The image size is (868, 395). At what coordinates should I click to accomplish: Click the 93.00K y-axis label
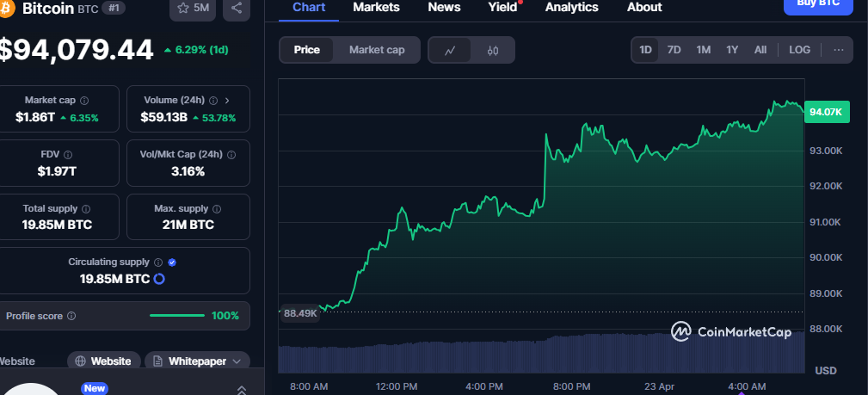tap(826, 150)
